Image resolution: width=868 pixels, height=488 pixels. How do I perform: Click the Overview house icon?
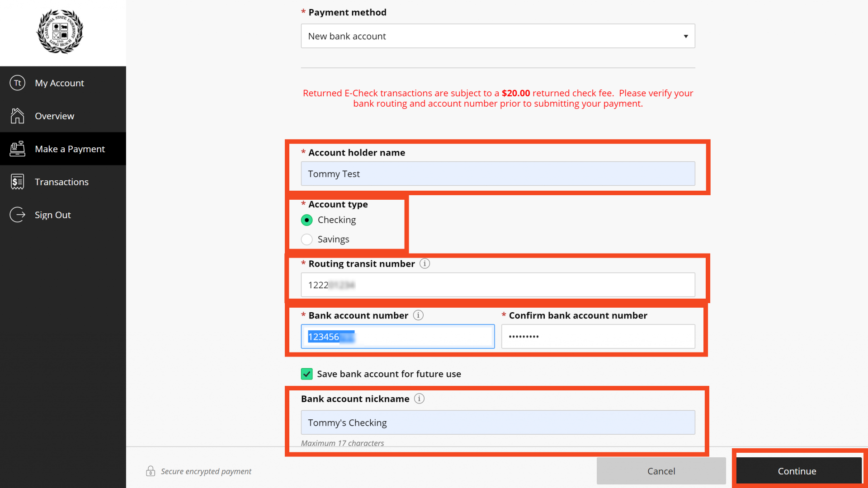click(x=17, y=116)
